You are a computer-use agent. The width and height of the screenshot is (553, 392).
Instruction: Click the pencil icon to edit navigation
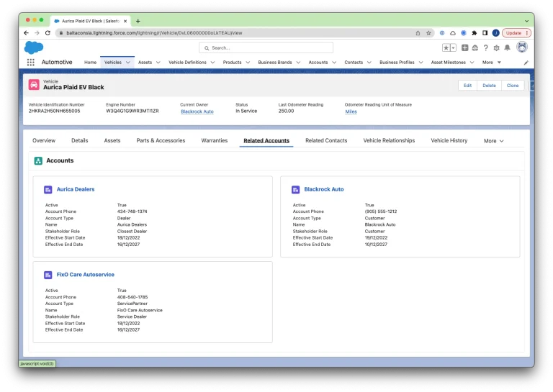(526, 63)
